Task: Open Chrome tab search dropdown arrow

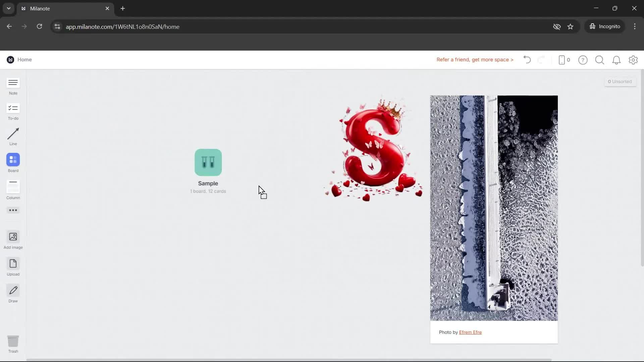Action: tap(8, 8)
